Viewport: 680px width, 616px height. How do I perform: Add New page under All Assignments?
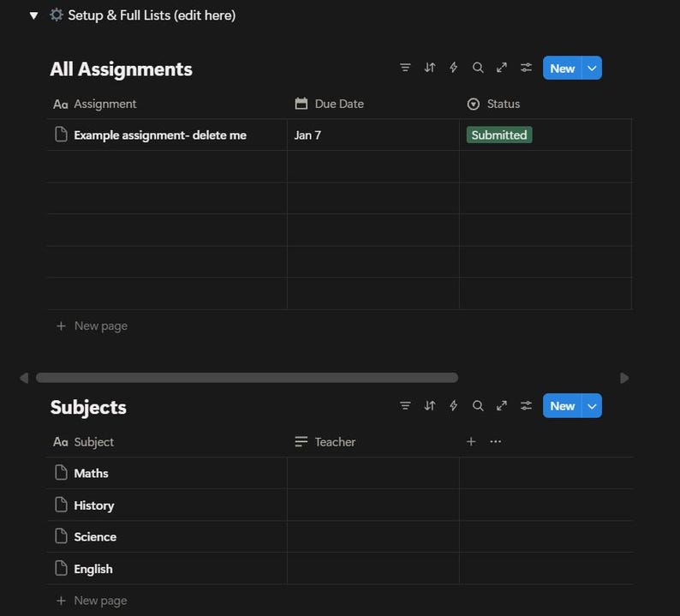pos(92,326)
